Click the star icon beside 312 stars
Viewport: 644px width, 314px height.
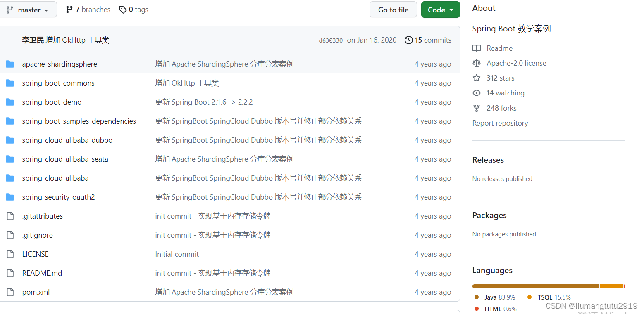[477, 78]
